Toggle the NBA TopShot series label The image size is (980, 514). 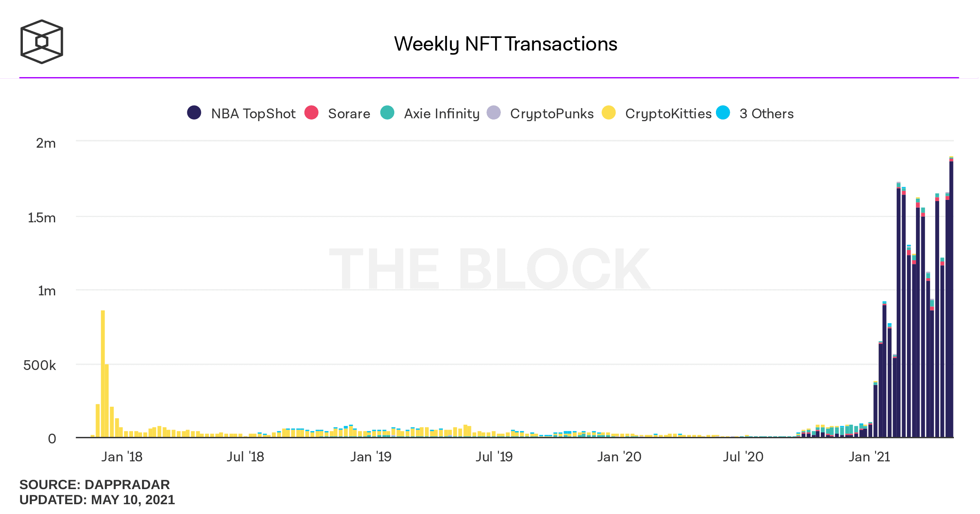253,114
